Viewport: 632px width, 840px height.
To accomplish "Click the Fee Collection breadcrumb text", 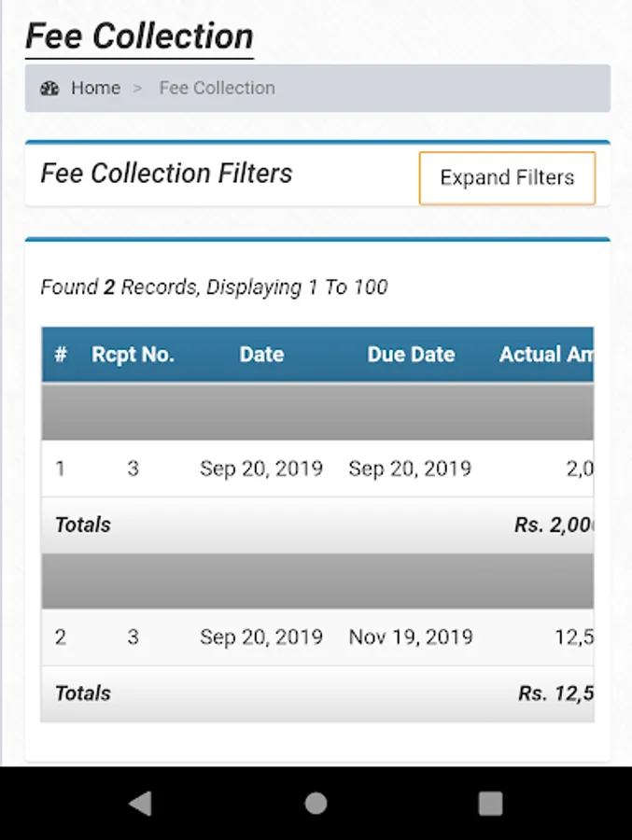I will (217, 89).
